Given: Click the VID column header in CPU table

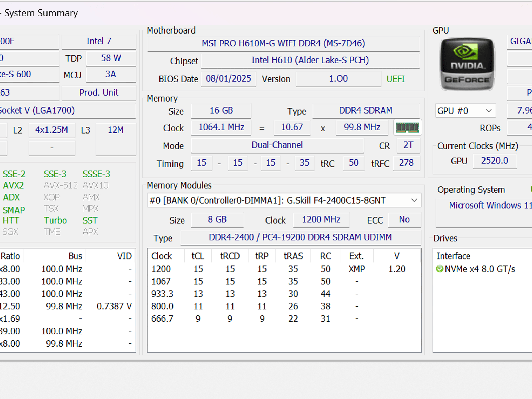Looking at the screenshot, I should pyautogui.click(x=110, y=256).
